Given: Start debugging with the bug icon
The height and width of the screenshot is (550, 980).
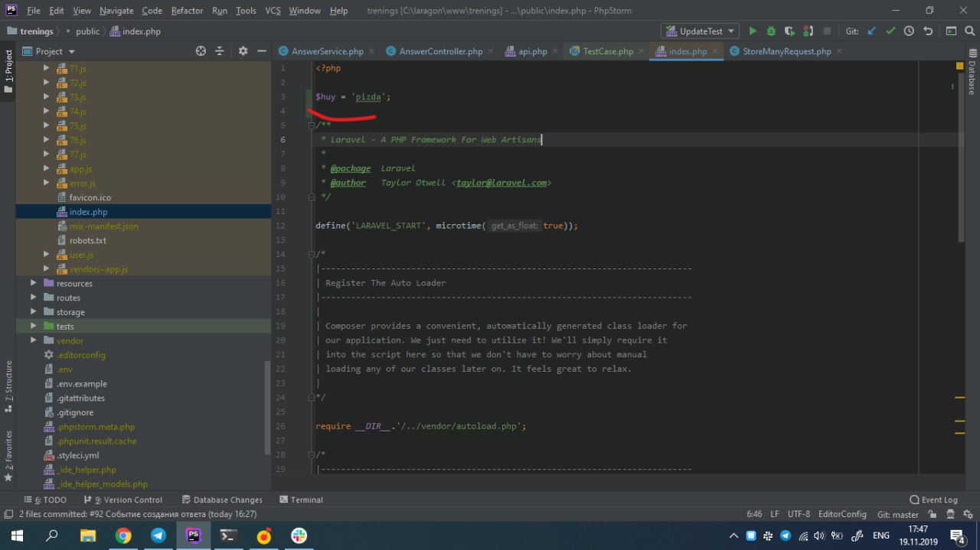Looking at the screenshot, I should 771,31.
